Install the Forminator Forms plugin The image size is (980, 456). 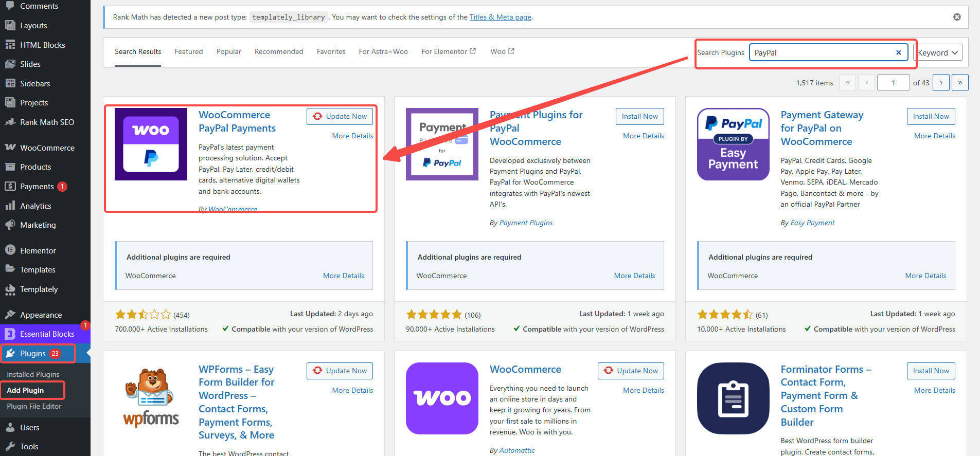[931, 371]
